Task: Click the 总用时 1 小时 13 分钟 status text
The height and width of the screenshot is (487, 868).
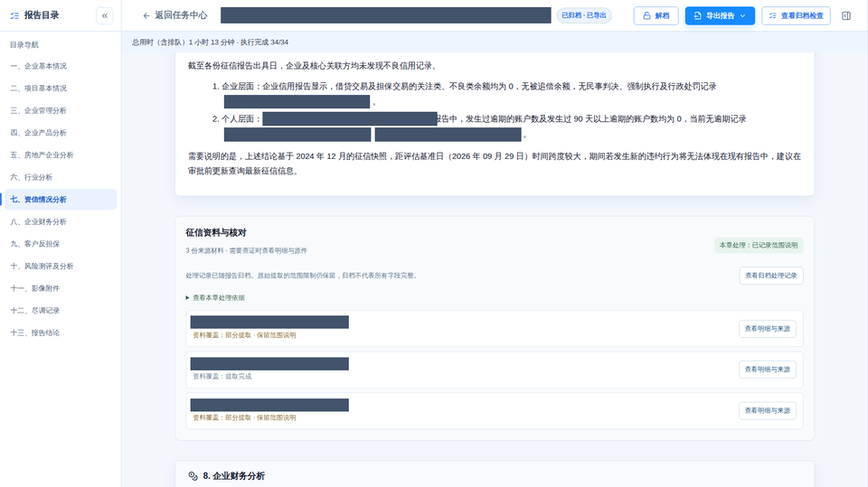Action: [x=210, y=42]
